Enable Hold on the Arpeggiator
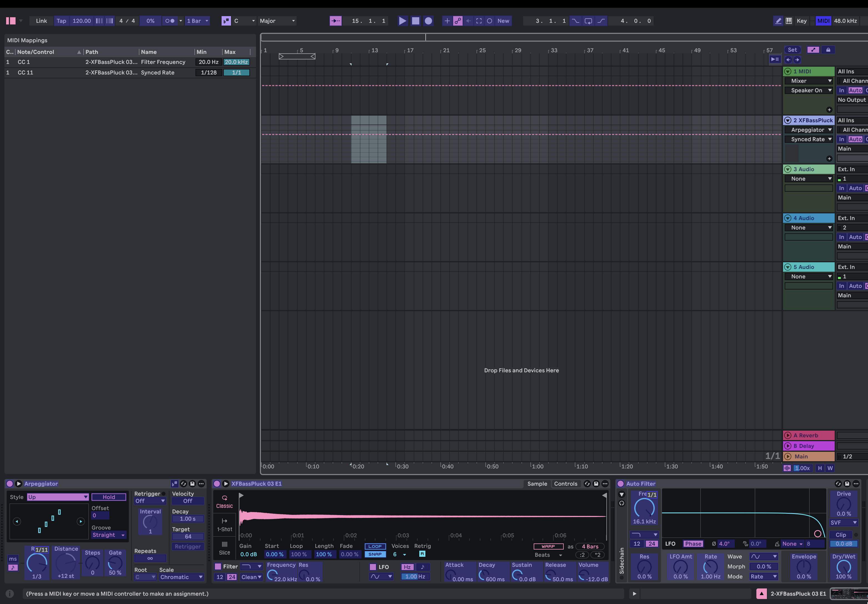 [109, 497]
